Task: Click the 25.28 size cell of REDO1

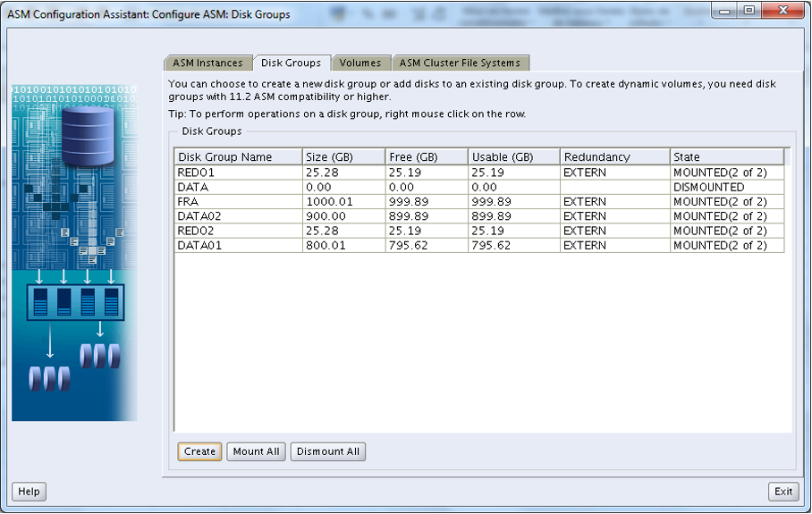Action: (344, 173)
